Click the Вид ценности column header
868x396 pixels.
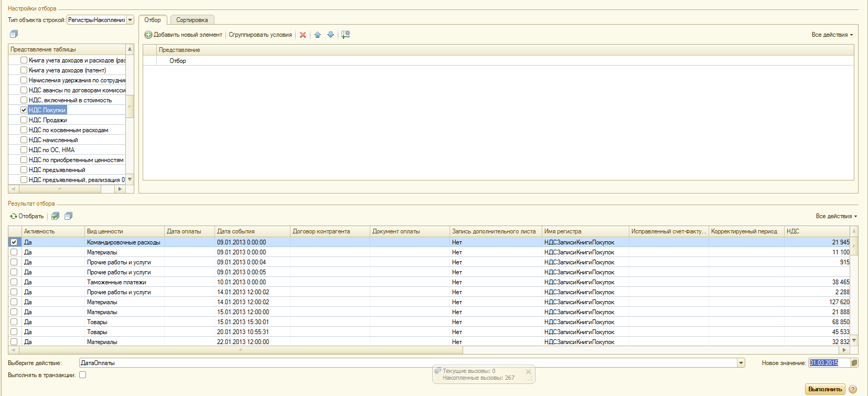(x=124, y=231)
